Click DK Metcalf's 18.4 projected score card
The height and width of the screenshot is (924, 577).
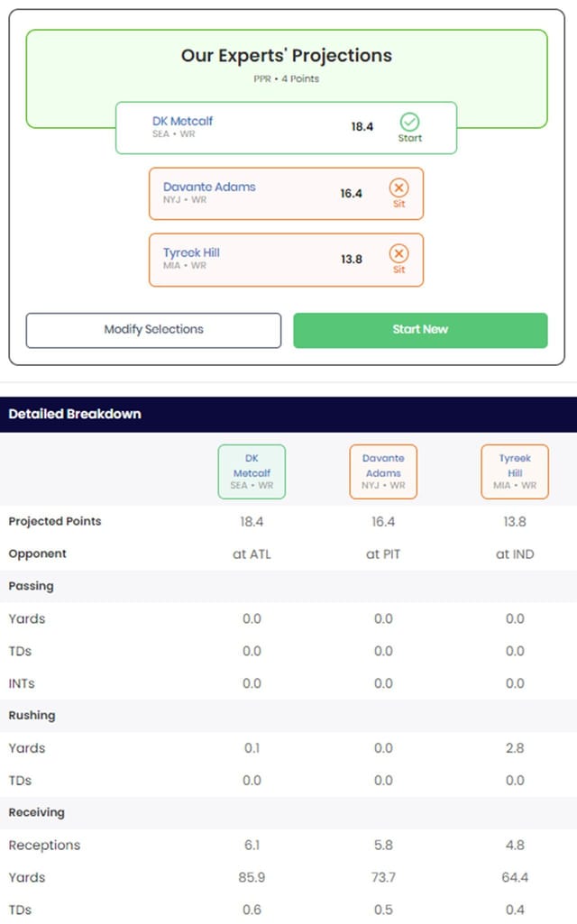coord(287,128)
